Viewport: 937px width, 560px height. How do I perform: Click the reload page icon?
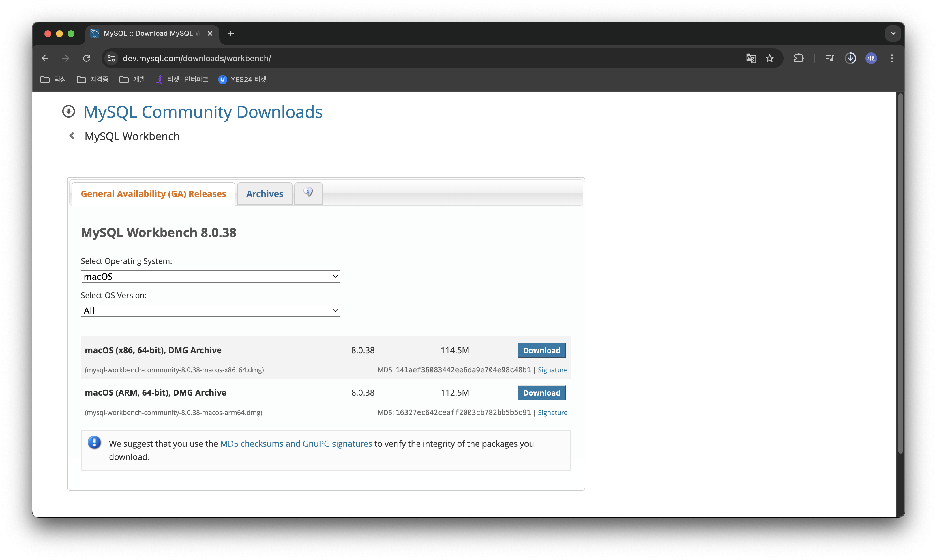click(x=87, y=58)
